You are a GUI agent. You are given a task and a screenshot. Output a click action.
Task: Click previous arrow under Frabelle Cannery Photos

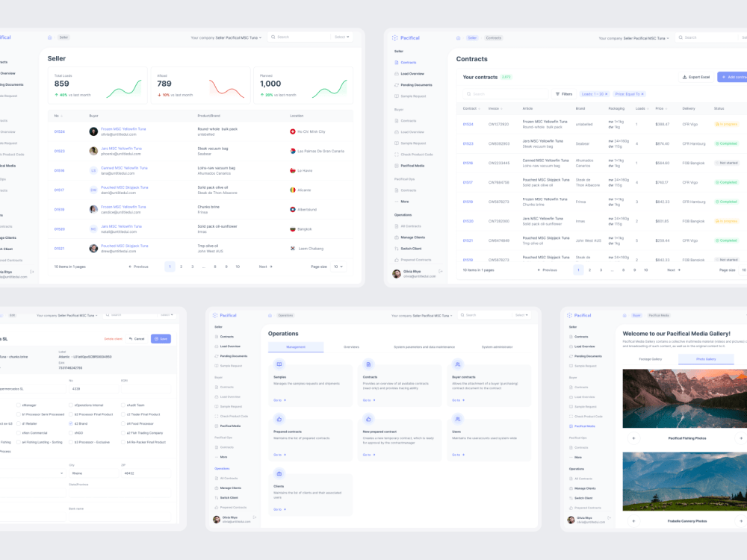633,521
